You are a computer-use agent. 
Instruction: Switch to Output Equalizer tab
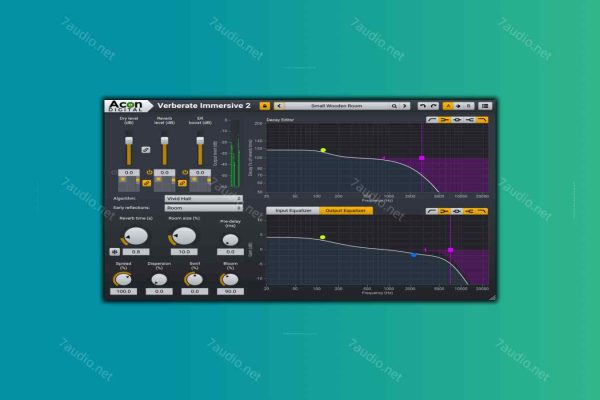coord(346,211)
